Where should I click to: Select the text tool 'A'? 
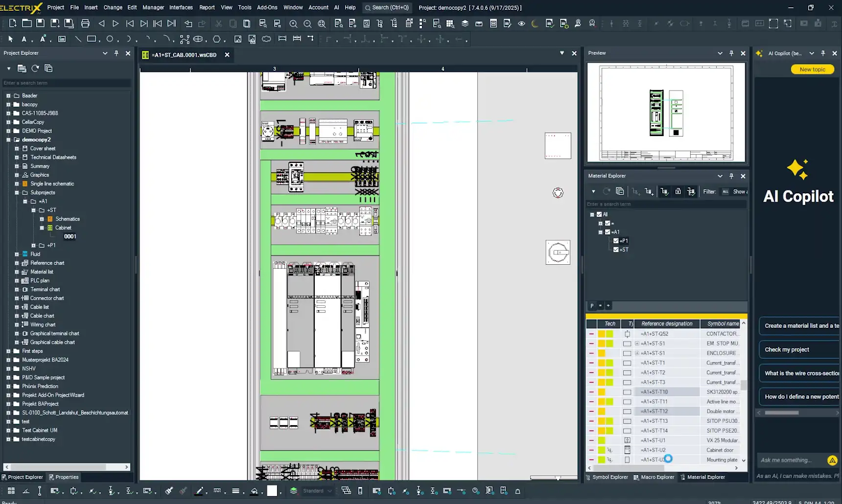pyautogui.click(x=23, y=39)
